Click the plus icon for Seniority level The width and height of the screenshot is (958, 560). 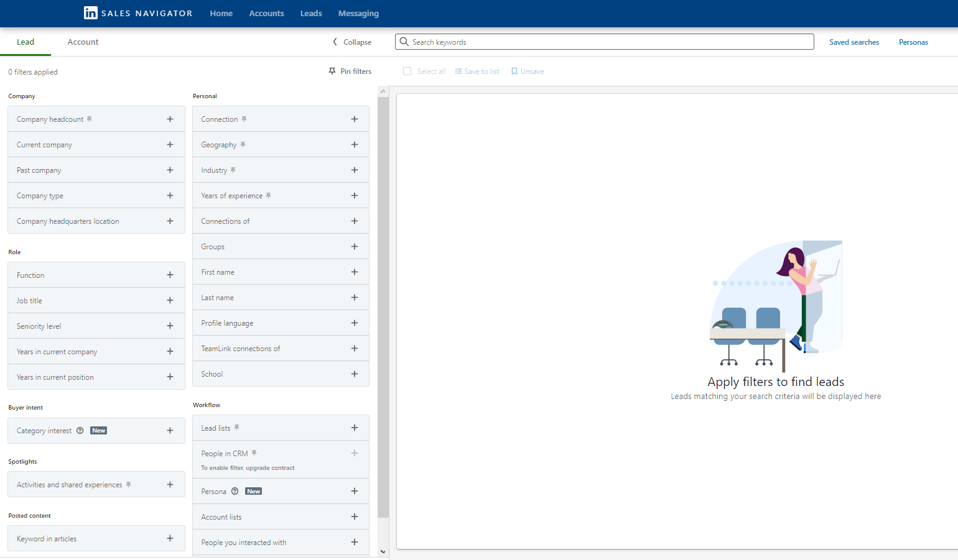point(170,326)
